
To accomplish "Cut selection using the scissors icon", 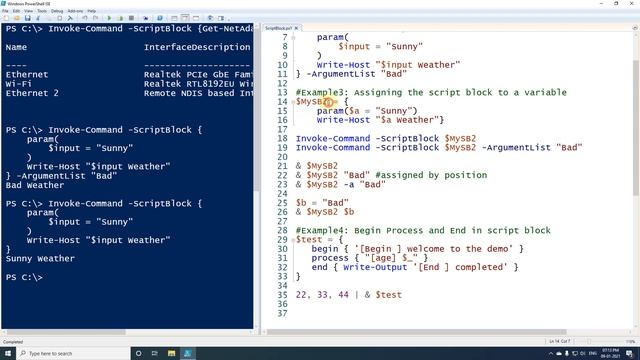I will coord(38,18).
